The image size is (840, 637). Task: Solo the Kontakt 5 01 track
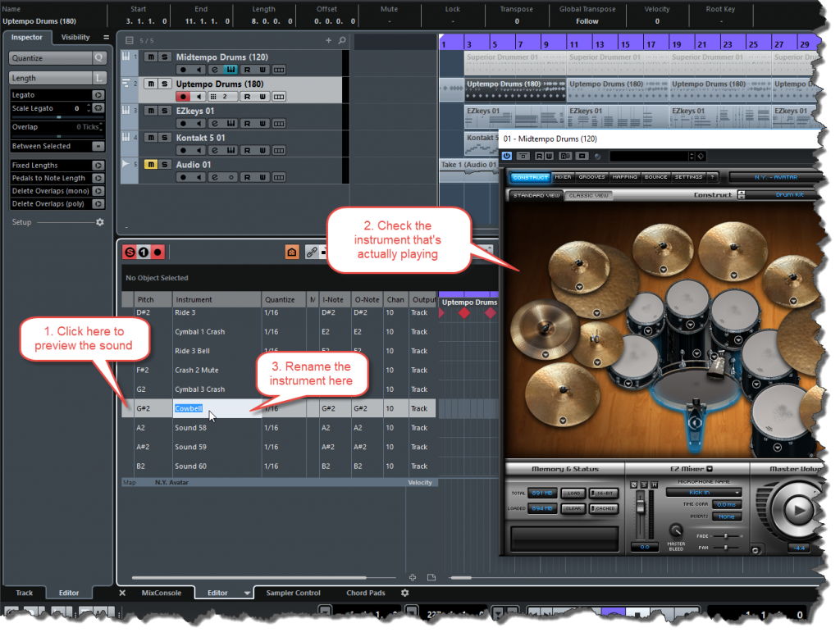click(x=164, y=138)
